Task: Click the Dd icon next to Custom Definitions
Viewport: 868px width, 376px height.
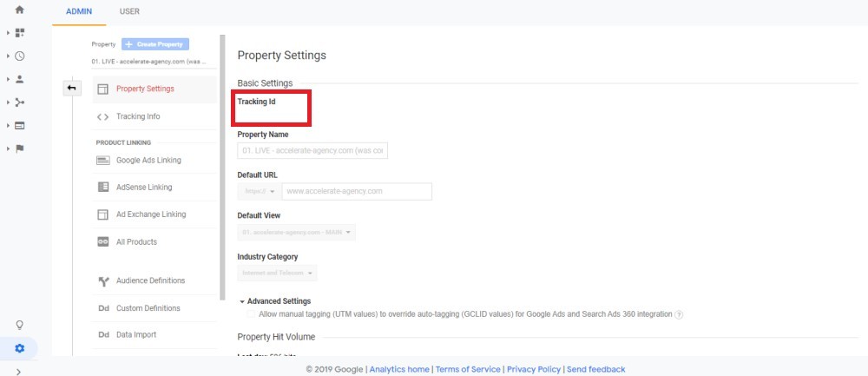Action: coord(103,308)
